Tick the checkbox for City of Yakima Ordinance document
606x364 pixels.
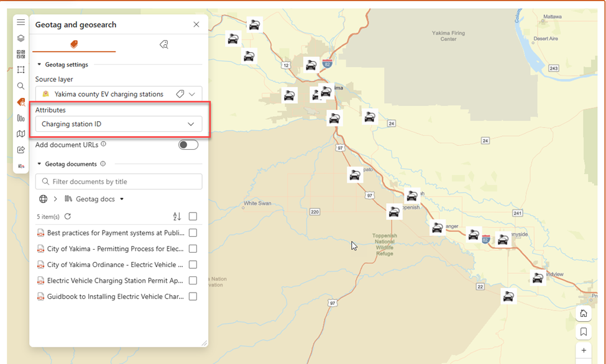(x=193, y=264)
